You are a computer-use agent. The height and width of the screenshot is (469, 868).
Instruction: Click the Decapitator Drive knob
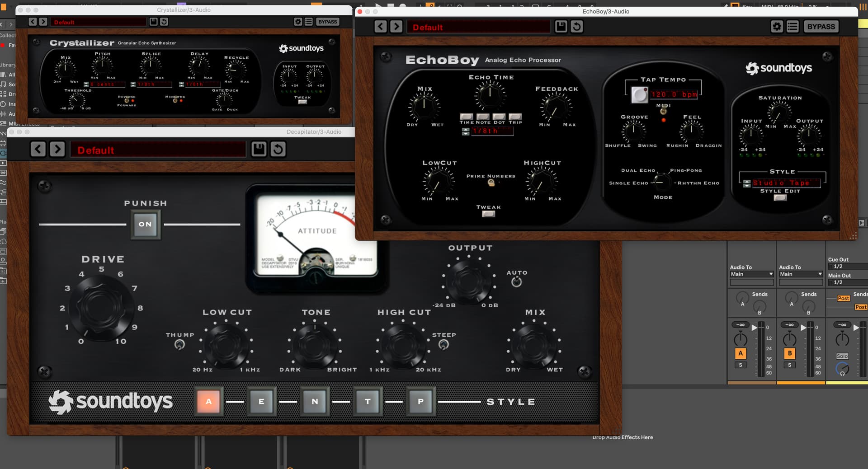point(101,307)
